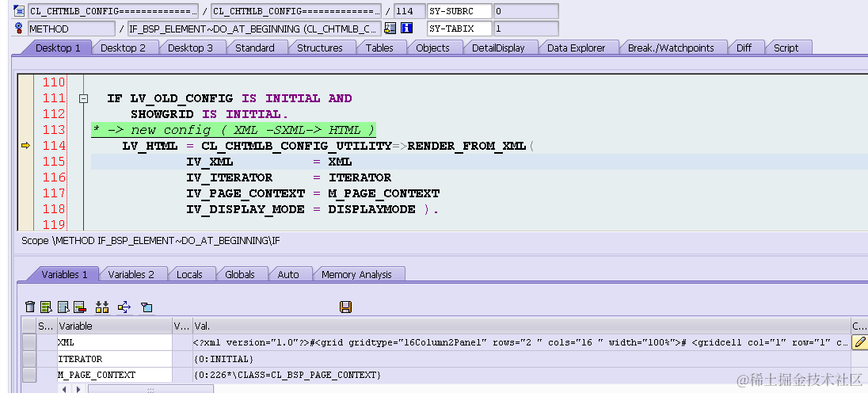Click the IV_DISPLAY_MODE parameter on line 118
This screenshot has height=393, width=868.
(246, 210)
